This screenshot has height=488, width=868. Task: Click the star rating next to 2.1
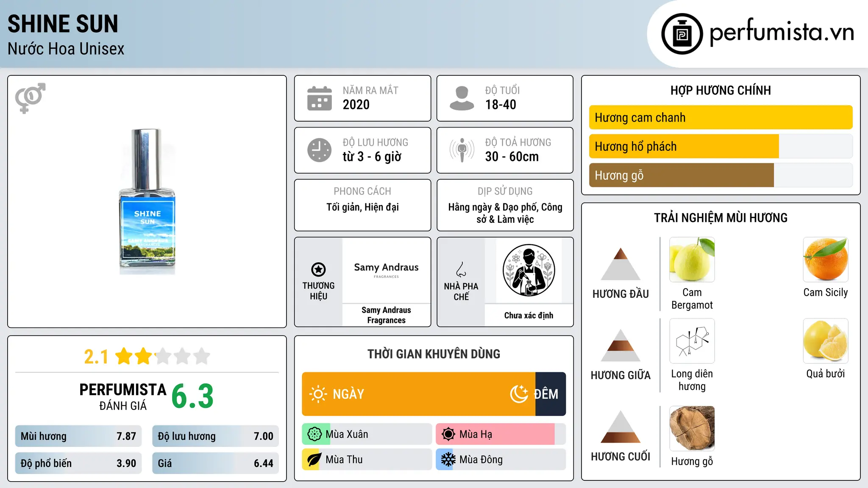163,356
